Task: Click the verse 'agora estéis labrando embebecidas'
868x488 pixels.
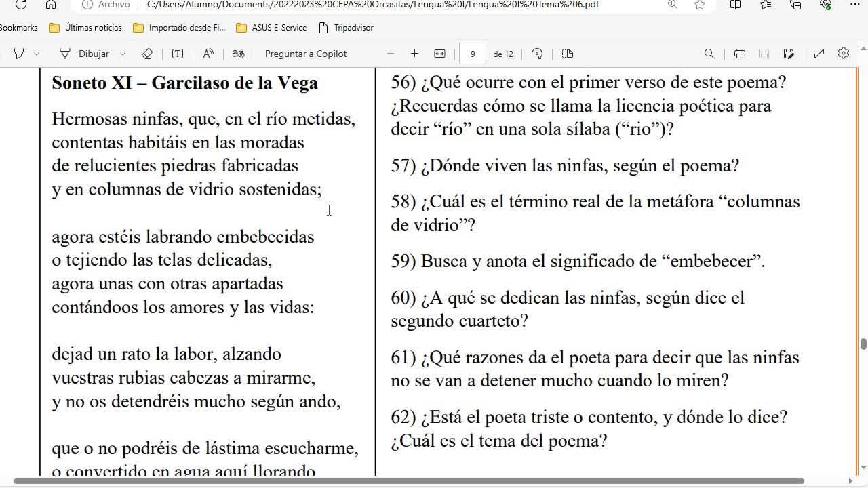Action: pos(183,237)
